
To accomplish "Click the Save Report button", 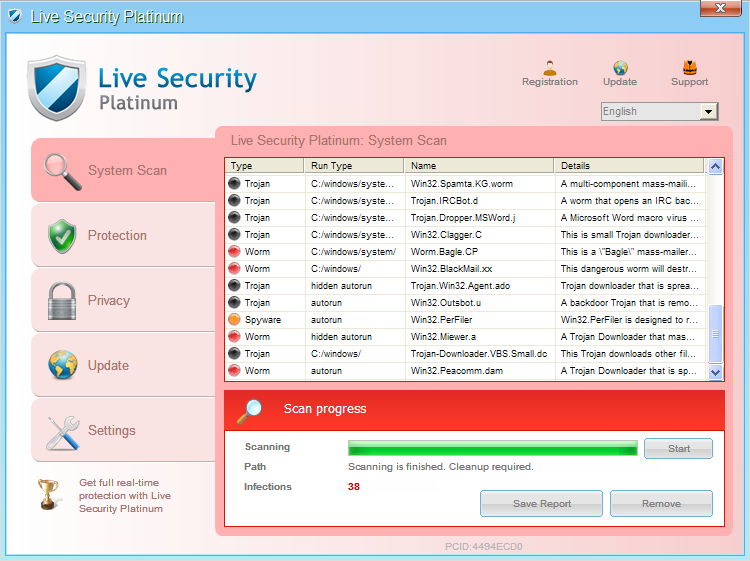I will 541,504.
